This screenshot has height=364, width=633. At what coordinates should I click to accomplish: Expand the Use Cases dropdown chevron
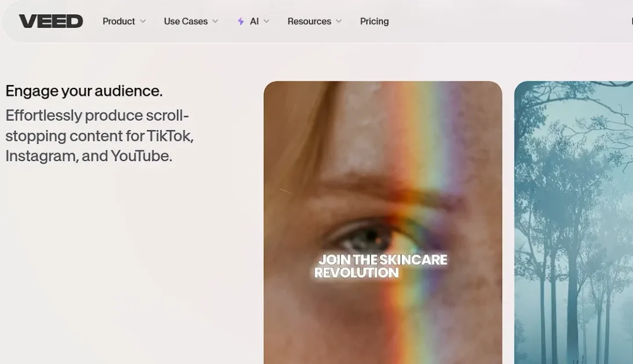215,21
